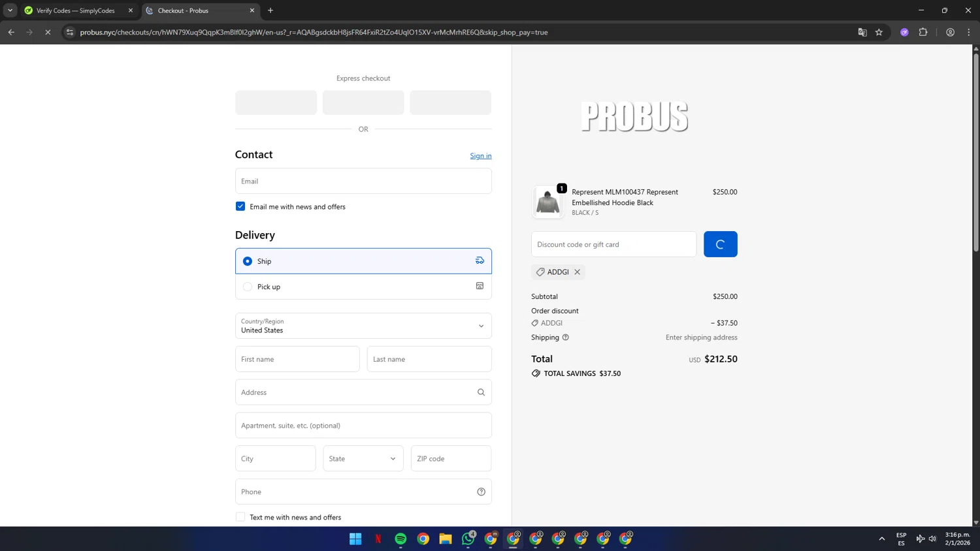Focus the Discount code or gift card field

(x=613, y=244)
